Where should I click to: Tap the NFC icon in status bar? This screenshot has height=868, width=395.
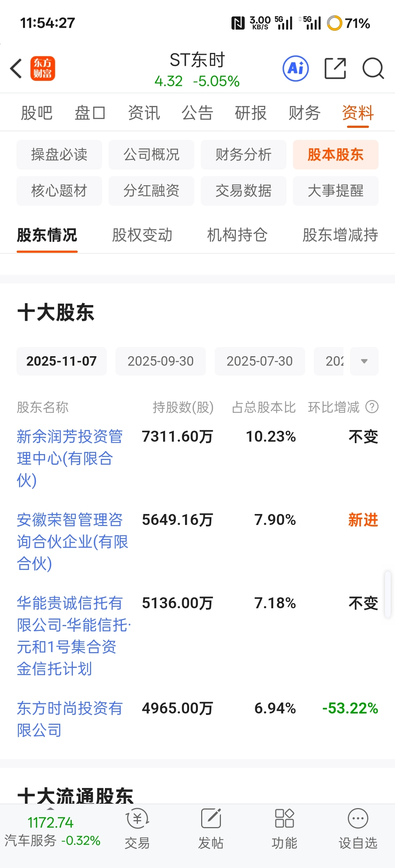(238, 23)
